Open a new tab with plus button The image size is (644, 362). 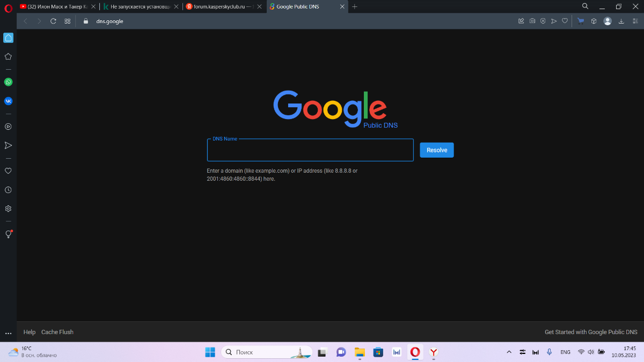click(x=355, y=6)
